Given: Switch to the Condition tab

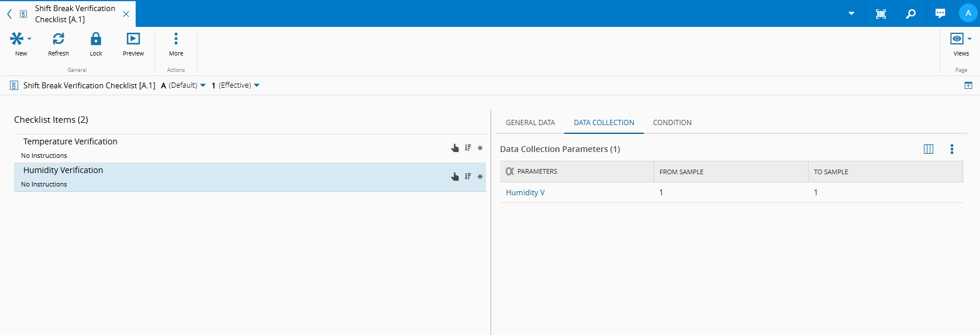Looking at the screenshot, I should click(672, 123).
